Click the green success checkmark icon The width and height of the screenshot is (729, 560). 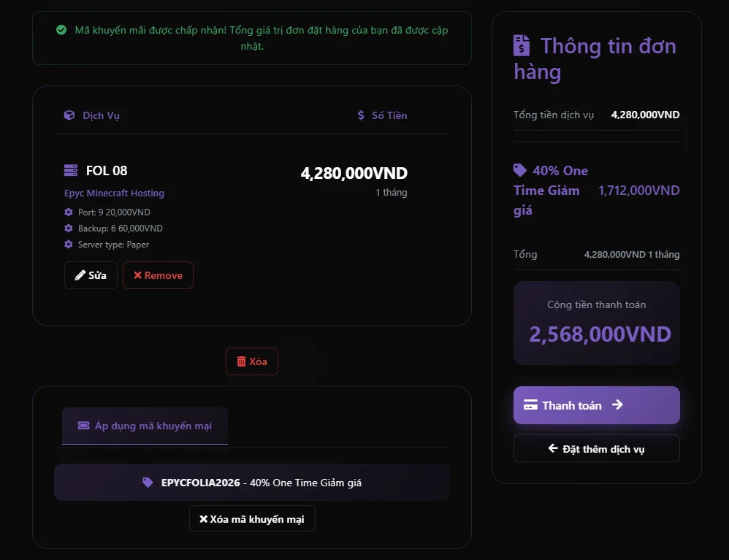(61, 30)
